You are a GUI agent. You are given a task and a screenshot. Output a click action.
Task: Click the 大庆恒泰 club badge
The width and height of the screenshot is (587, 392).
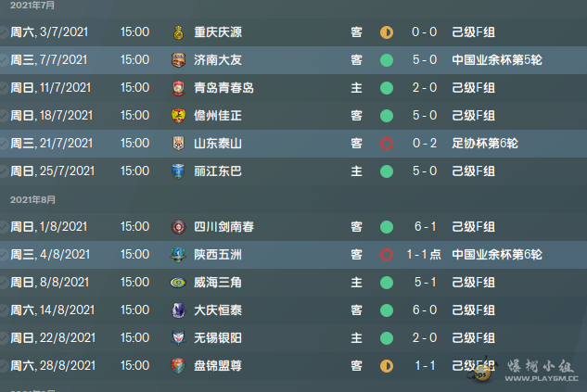coord(178,310)
